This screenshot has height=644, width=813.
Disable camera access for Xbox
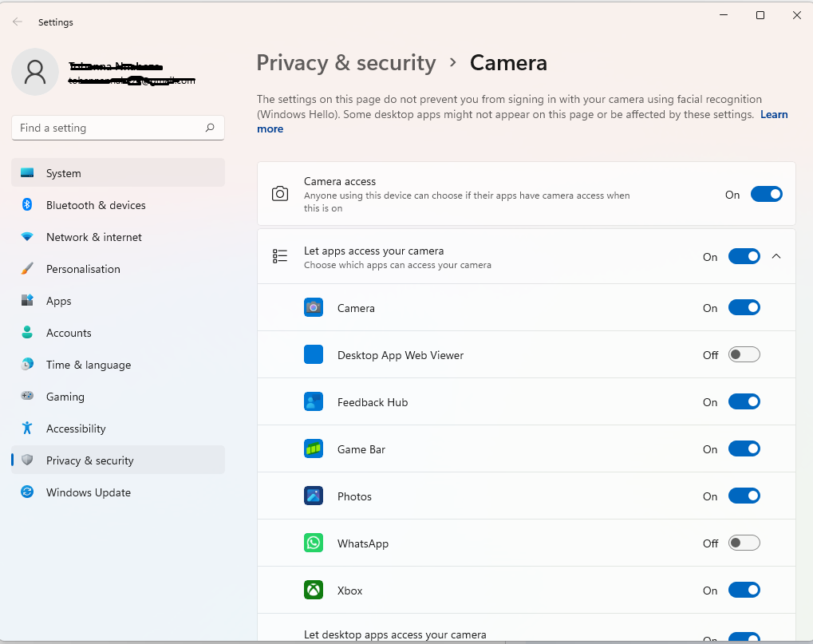coord(744,591)
